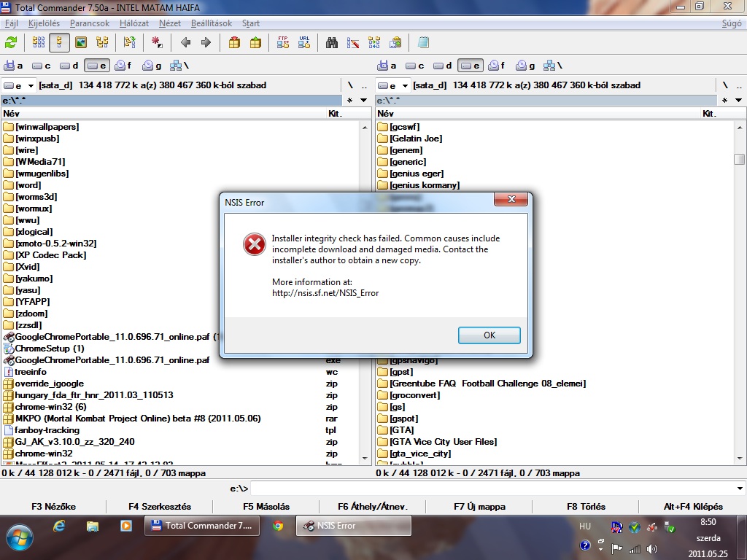Open the FTP new URL icon

point(304,43)
